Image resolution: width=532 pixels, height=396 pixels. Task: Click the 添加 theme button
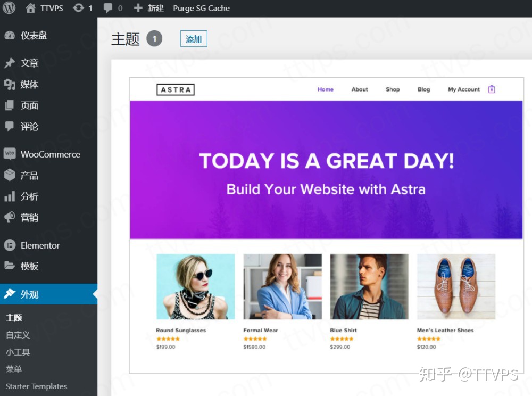point(194,39)
